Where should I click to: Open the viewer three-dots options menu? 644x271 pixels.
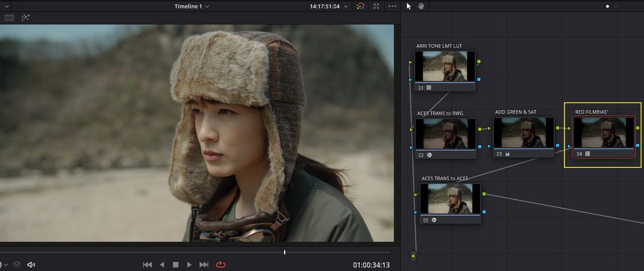click(392, 6)
